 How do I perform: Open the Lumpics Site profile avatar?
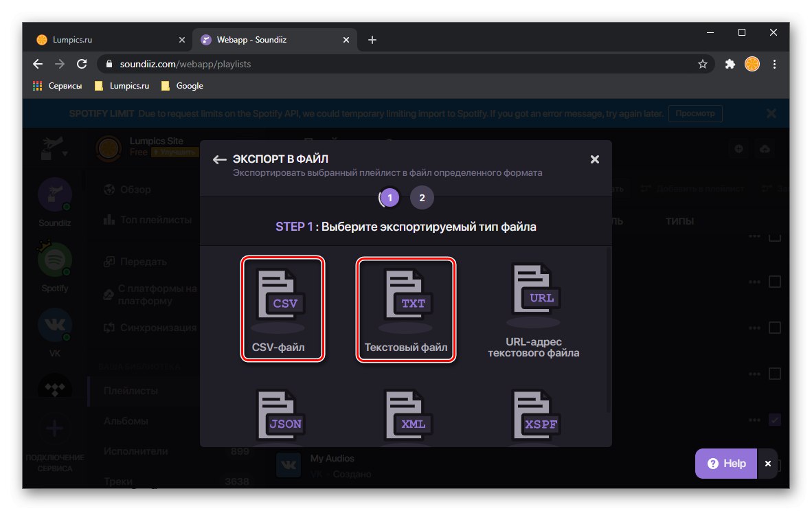tap(109, 148)
